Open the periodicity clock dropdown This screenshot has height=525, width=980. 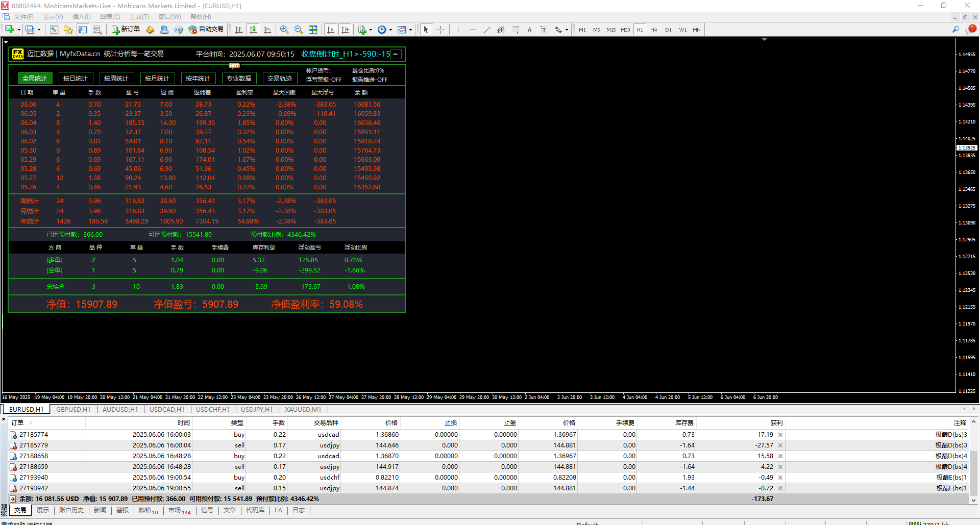point(384,30)
